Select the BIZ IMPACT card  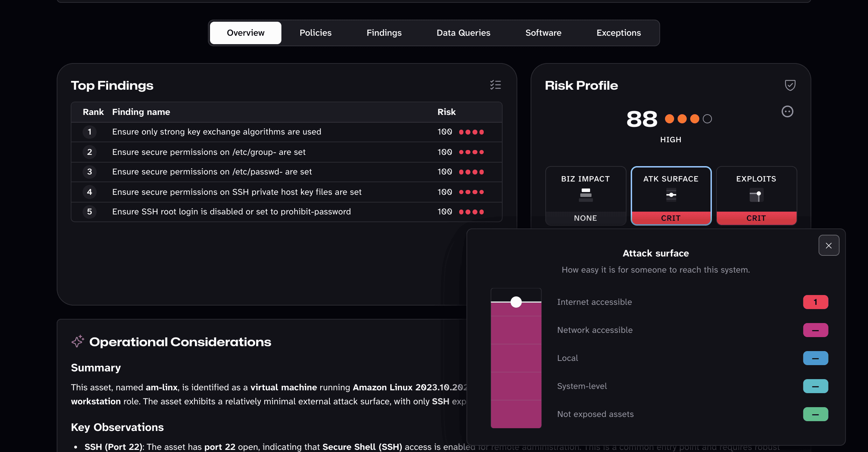pos(585,196)
